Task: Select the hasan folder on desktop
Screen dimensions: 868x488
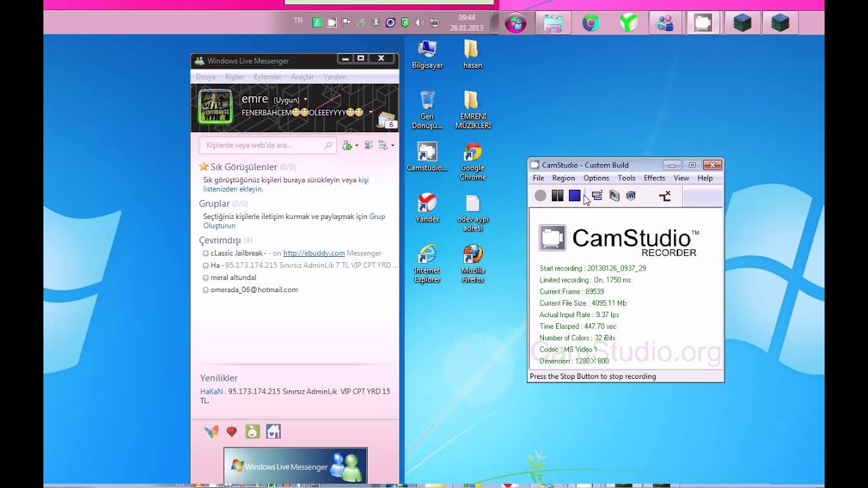Action: point(472,55)
